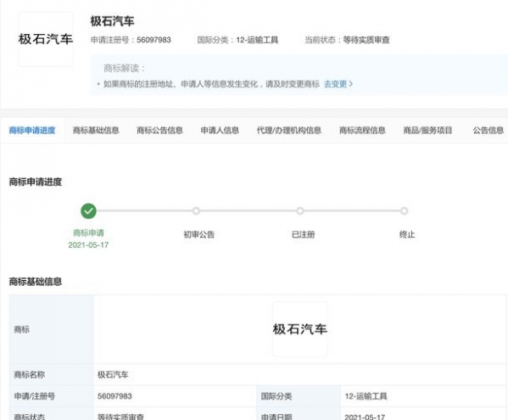Click the 终止 step label
Screen dimensions: 508x420
[x=407, y=234]
